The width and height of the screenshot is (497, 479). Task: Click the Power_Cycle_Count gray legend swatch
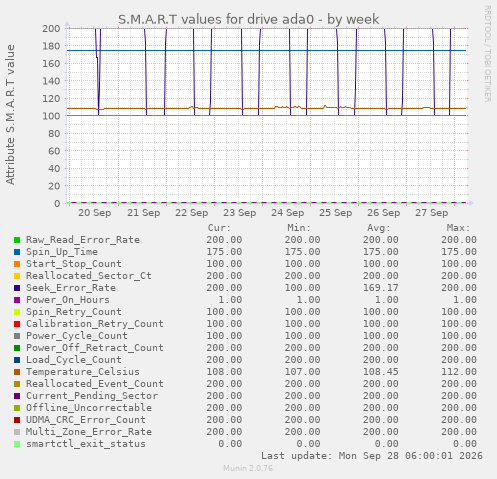pos(17,336)
